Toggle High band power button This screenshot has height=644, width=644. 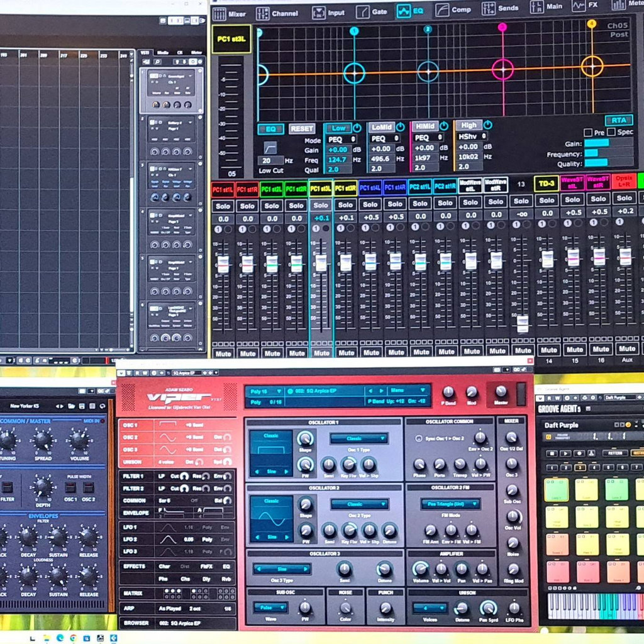(487, 124)
